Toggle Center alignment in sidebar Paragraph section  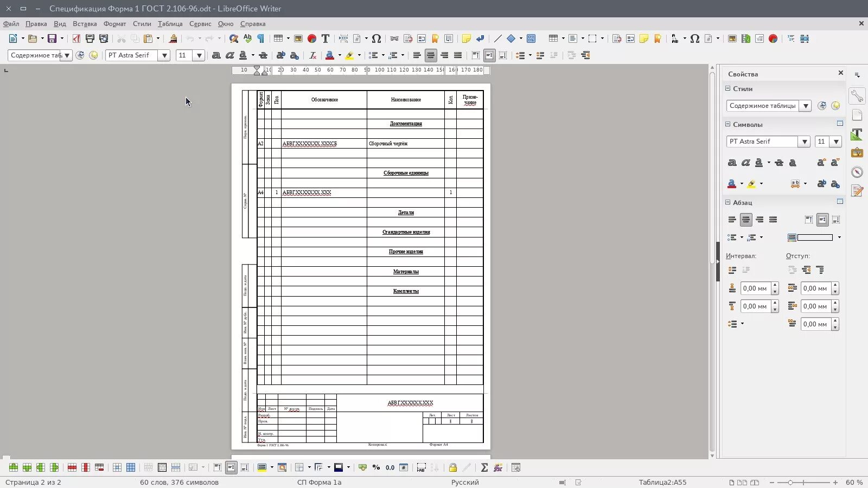click(746, 220)
